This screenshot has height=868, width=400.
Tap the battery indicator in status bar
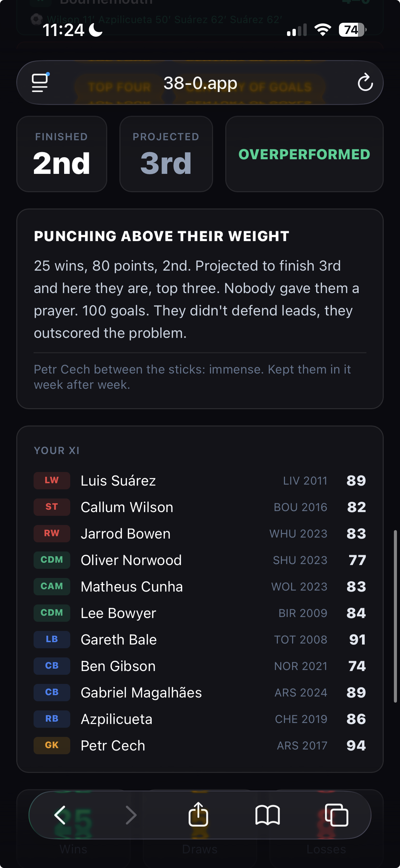pos(353,30)
